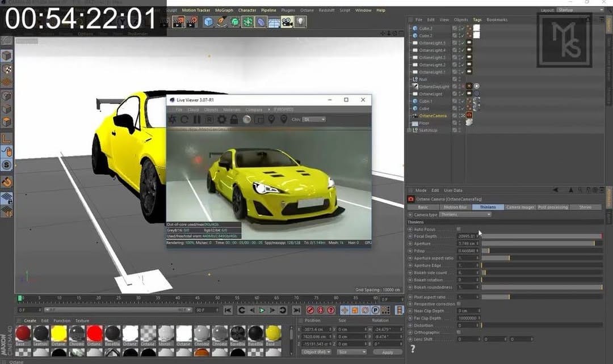Enable Axis mode L icon
This screenshot has width=613, height=364.
7,138
